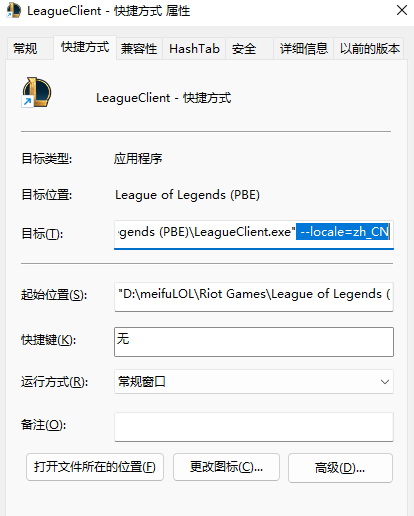Open the 常规窗口 run mode combo box
The width and height of the screenshot is (414, 516).
tap(254, 382)
